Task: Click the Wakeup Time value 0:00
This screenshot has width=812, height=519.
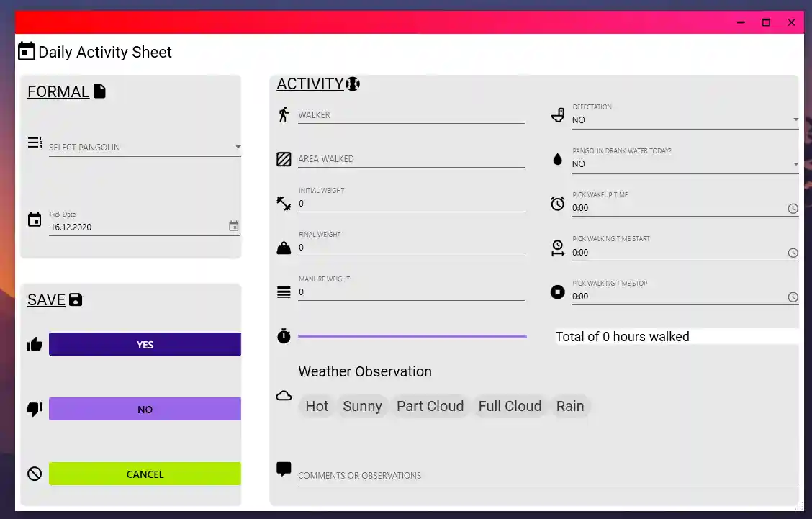Action: (x=580, y=208)
